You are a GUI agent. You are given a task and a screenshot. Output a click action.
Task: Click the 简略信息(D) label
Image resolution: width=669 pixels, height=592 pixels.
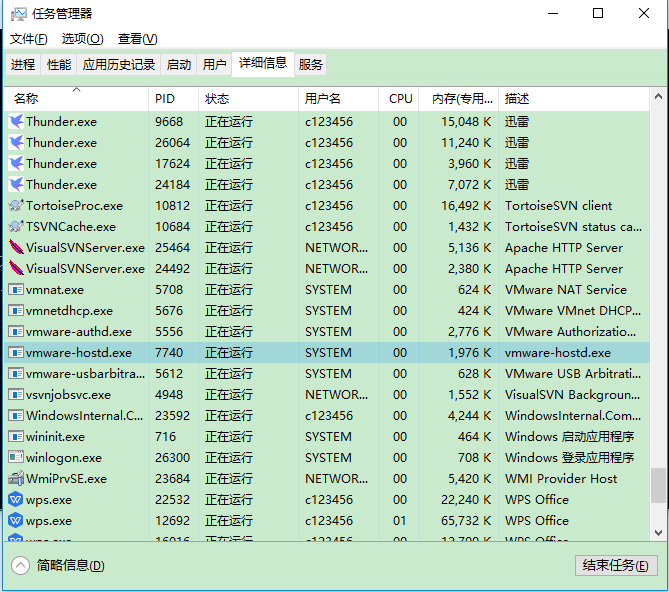[x=70, y=566]
